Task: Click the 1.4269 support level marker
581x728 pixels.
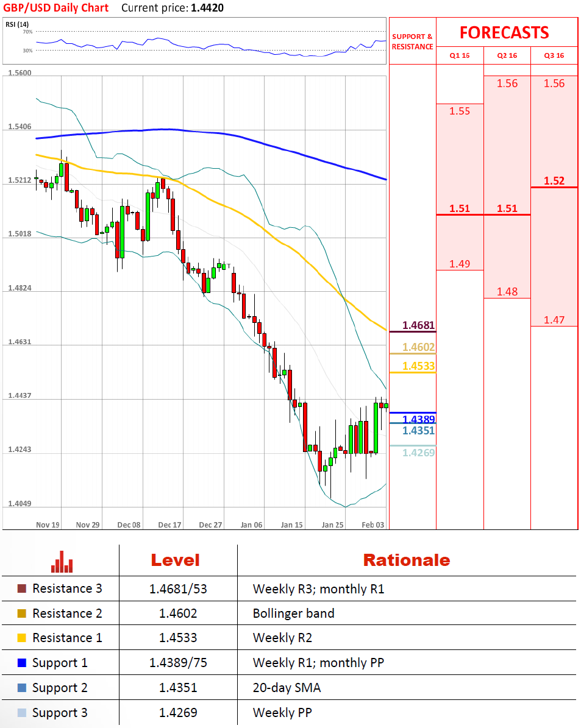Action: point(418,453)
